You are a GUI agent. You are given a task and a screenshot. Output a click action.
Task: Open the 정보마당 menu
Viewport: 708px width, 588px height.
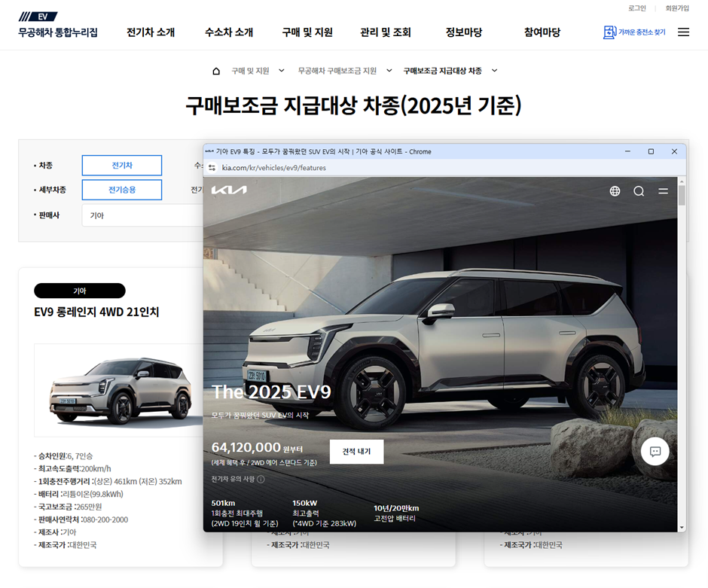click(464, 32)
